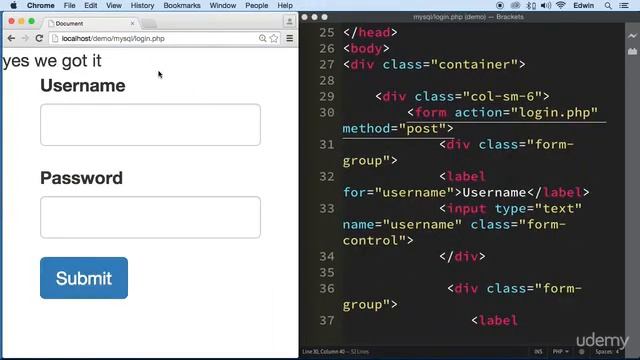Click the Password label
This screenshot has width=640, height=360.
click(x=81, y=178)
